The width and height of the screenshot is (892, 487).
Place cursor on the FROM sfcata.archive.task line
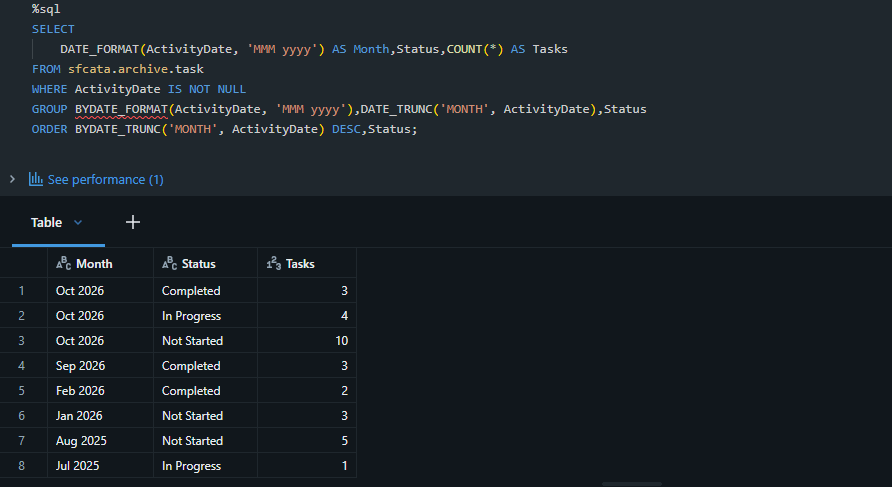(118, 69)
